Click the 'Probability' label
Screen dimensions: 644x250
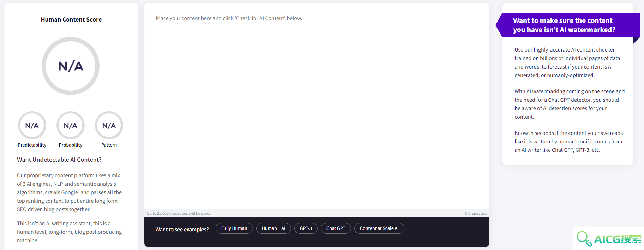[71, 145]
